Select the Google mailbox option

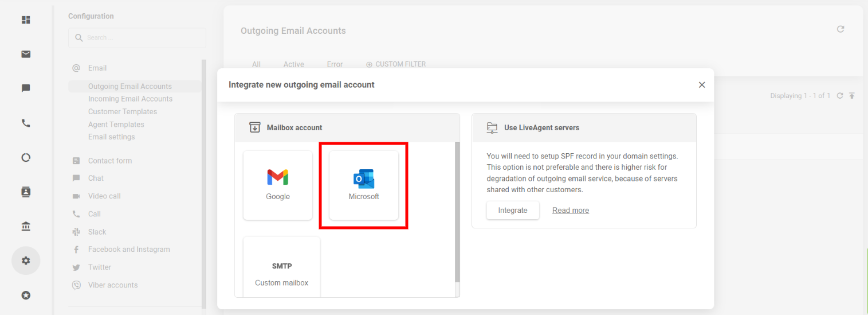[278, 185]
